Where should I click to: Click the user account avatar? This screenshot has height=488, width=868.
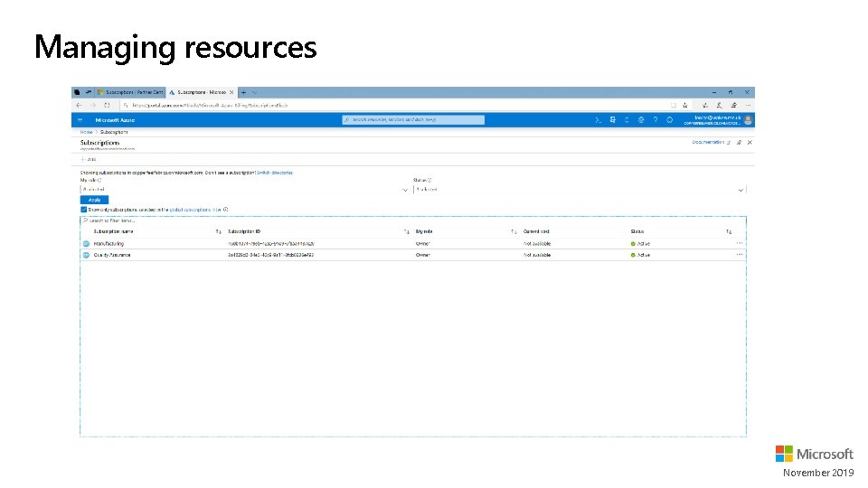749,120
